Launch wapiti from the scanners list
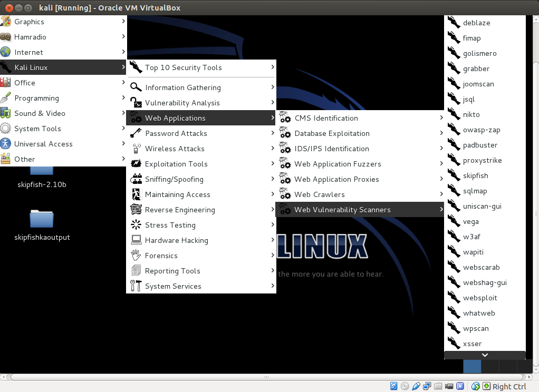This screenshot has height=392, width=539. click(x=485, y=252)
